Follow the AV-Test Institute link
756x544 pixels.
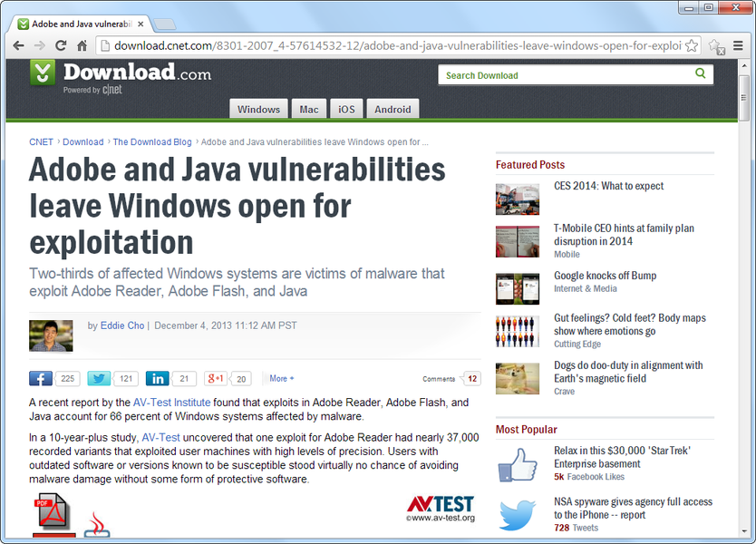pyautogui.click(x=171, y=403)
